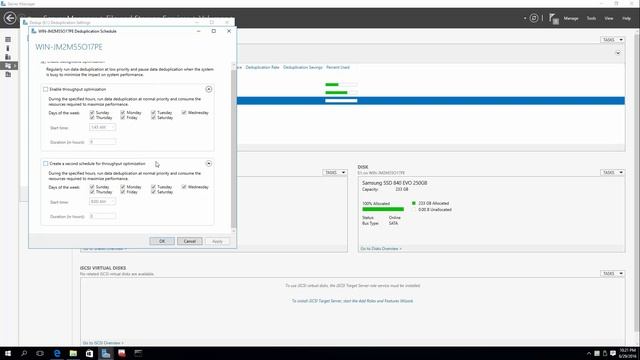Open first schedule Start time dropdown
The width and height of the screenshot is (640, 360).
point(102,127)
